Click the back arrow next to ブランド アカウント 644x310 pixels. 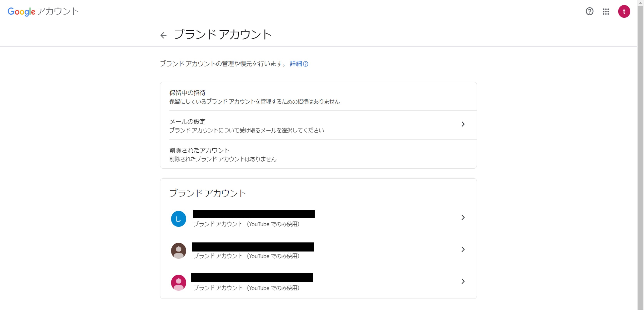click(164, 35)
